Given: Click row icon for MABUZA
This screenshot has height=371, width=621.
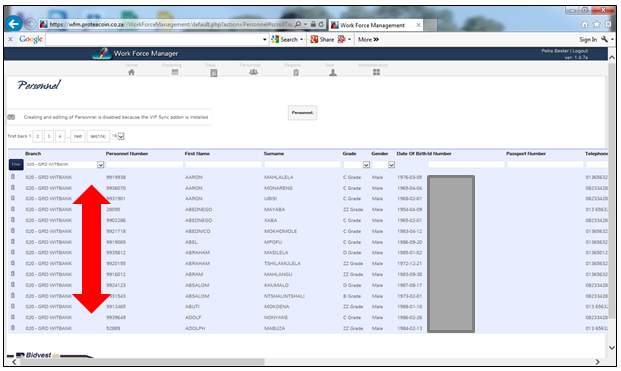Looking at the screenshot, I should tap(13, 327).
